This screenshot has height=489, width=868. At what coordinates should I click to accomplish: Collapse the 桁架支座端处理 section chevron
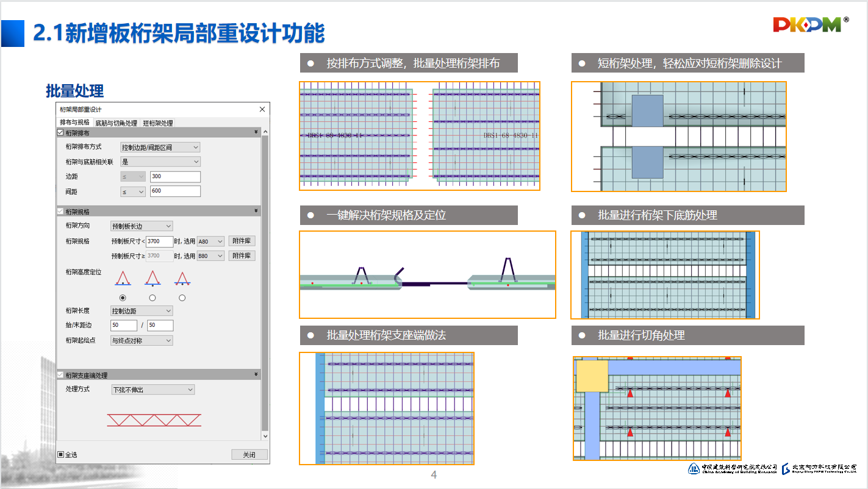pos(256,375)
